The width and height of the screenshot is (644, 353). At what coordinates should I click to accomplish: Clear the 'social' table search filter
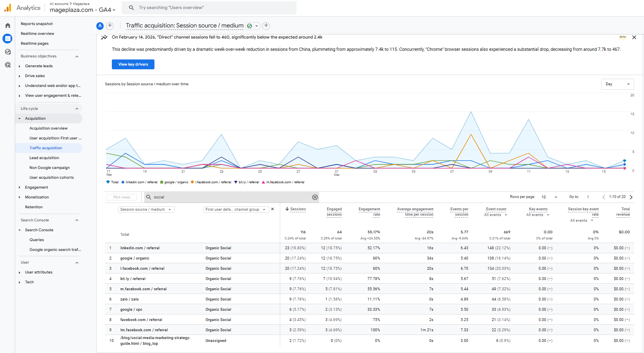click(315, 197)
